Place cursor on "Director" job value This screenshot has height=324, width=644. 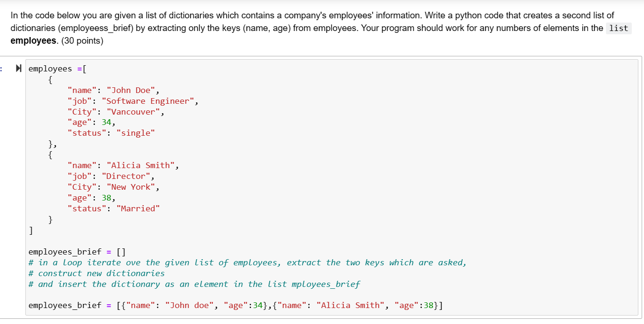point(126,176)
